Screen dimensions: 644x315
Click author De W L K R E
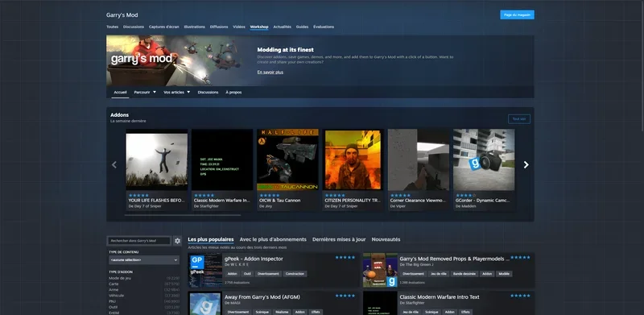click(x=237, y=265)
